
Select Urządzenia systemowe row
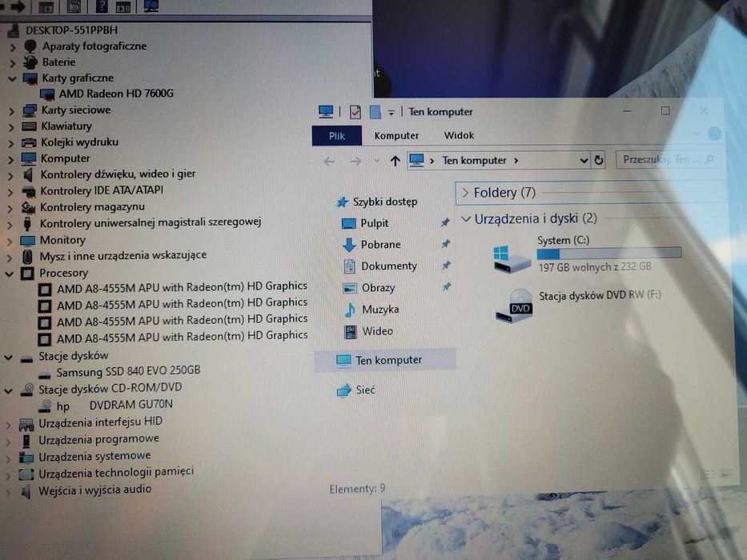[x=94, y=456]
